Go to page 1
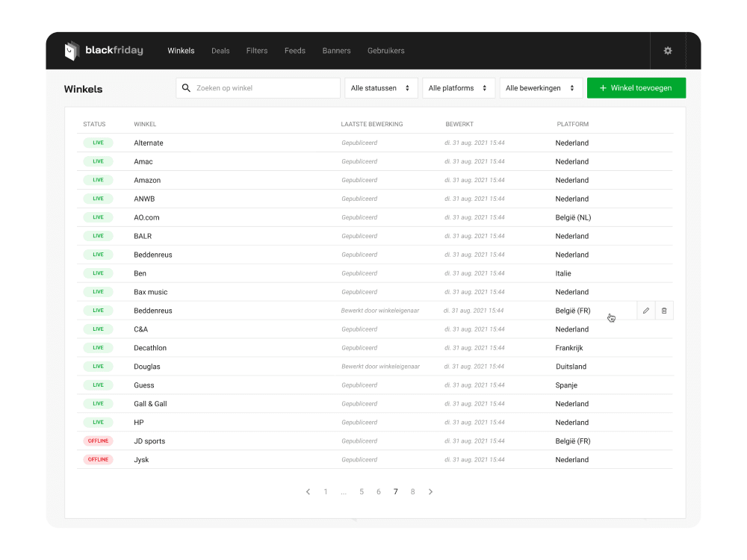The width and height of the screenshot is (747, 560). (326, 492)
